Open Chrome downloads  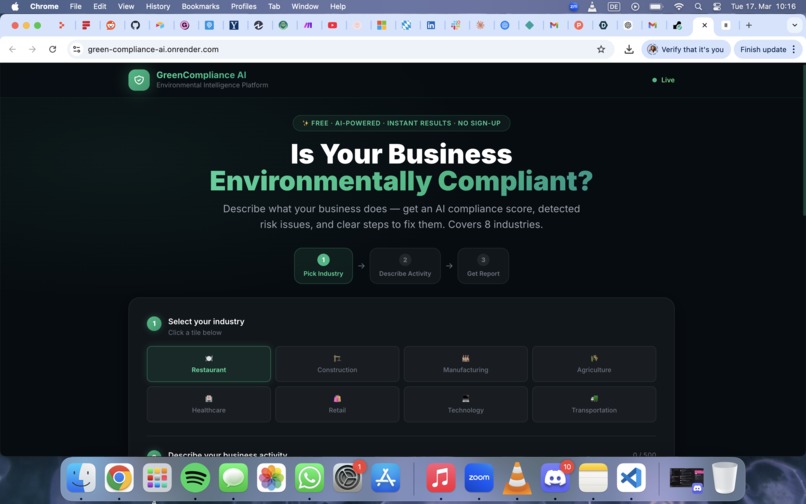coord(629,49)
